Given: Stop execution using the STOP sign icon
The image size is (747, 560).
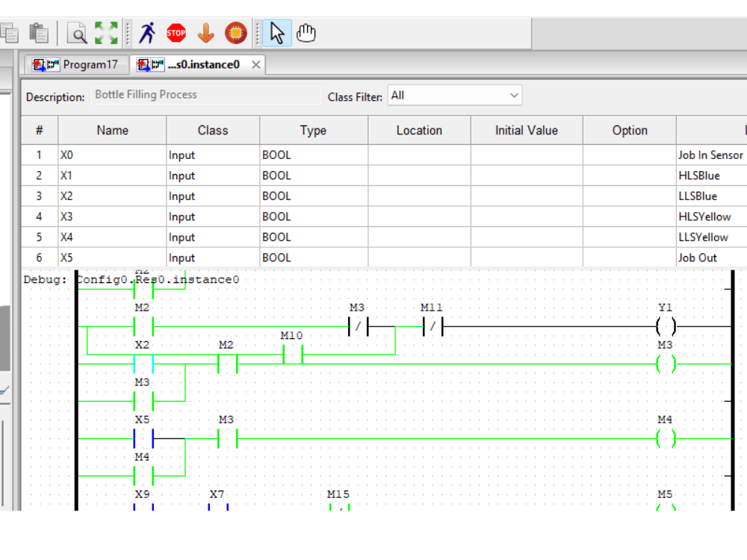Looking at the screenshot, I should tap(177, 32).
